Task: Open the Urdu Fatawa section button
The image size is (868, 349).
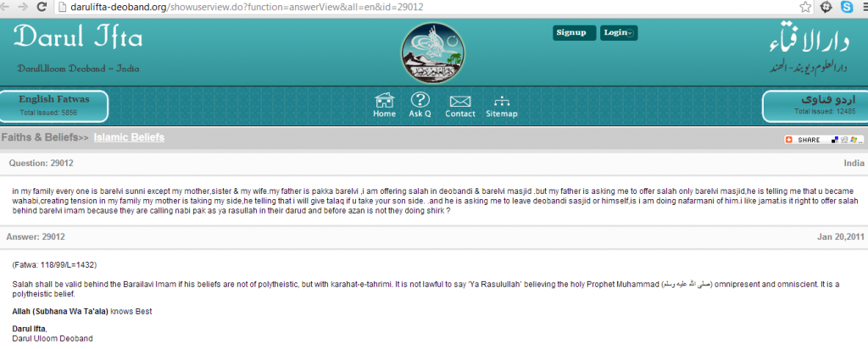Action: tap(815, 106)
